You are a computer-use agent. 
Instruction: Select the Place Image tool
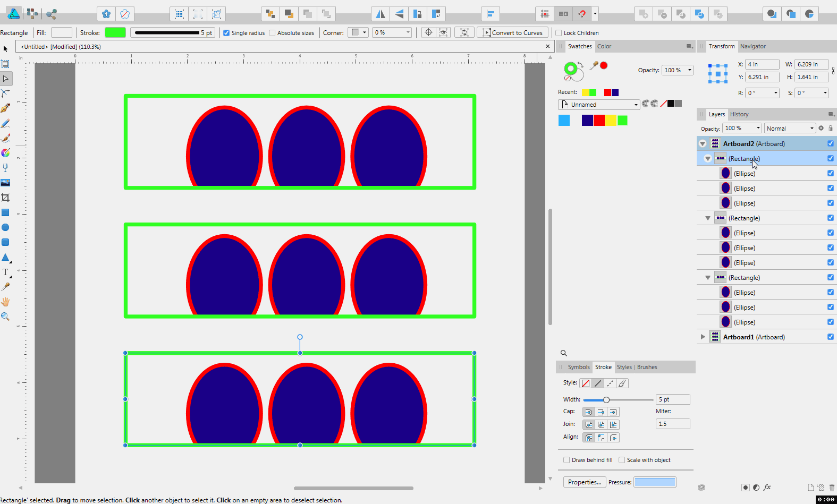[x=5, y=183]
